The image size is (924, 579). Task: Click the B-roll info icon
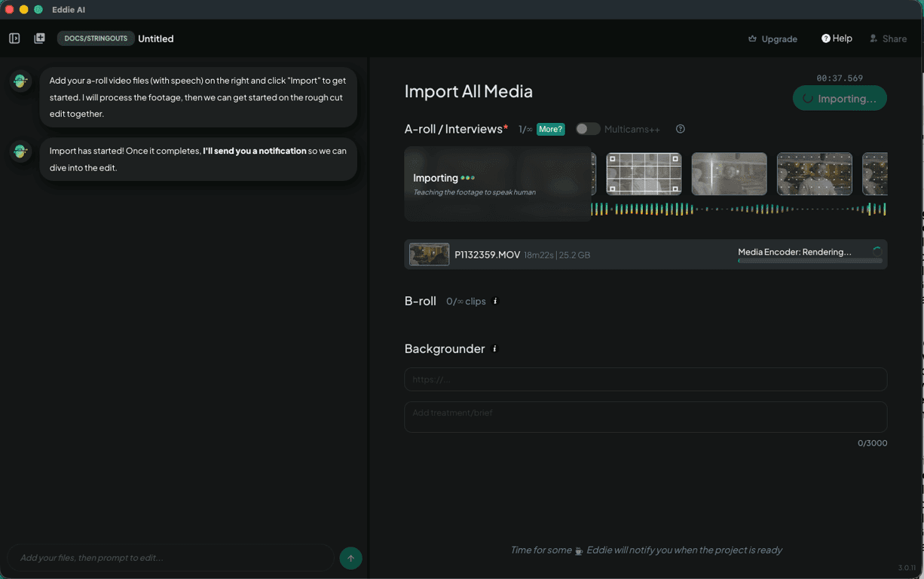coord(495,301)
